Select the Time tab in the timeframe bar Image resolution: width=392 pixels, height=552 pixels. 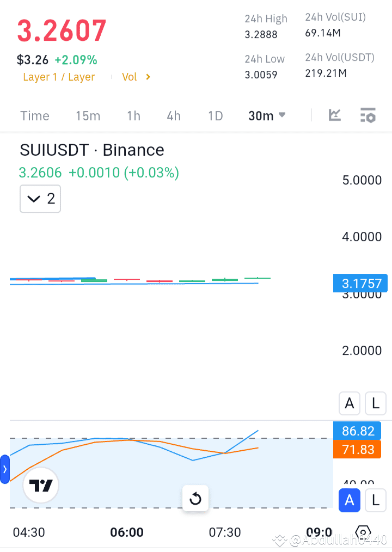[34, 115]
